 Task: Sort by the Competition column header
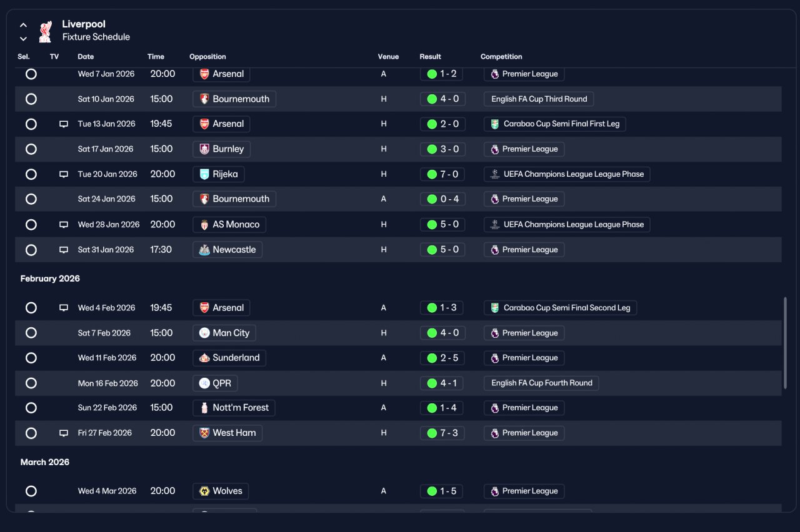[x=501, y=57]
